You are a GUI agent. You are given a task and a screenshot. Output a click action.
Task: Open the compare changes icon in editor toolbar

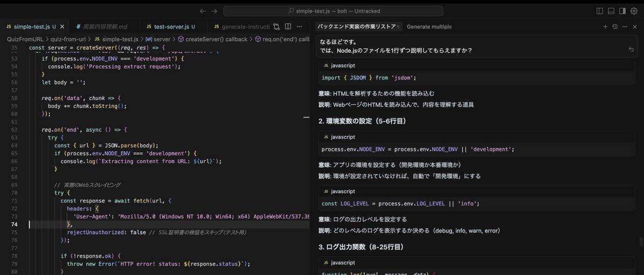coord(276,26)
